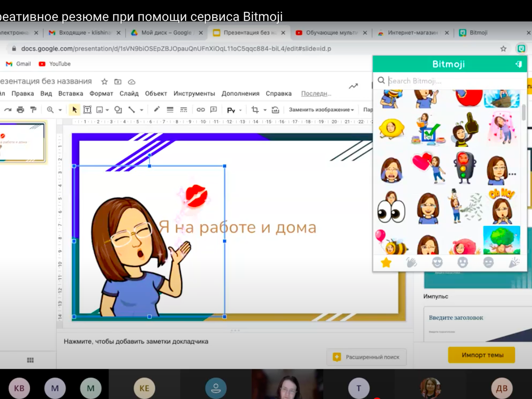This screenshot has height=399, width=532.
Task: Expand the line tool dropdown arrow
Action: [142, 110]
